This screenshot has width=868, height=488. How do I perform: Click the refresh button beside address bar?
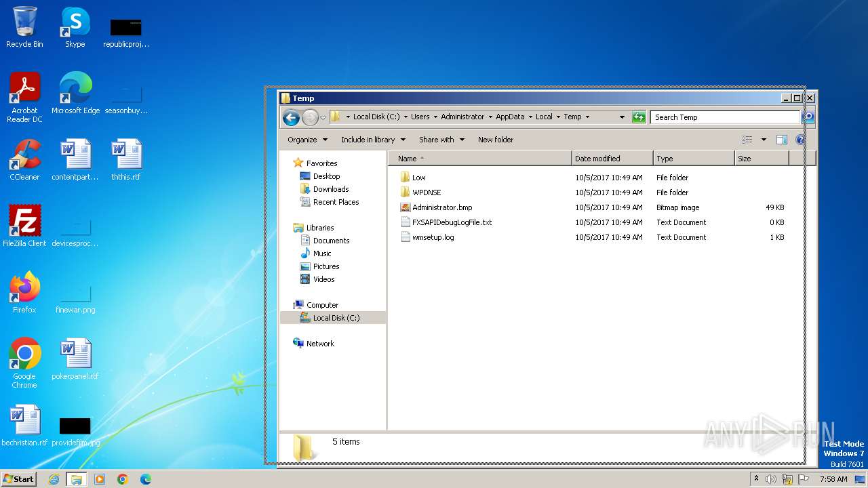[x=639, y=117]
